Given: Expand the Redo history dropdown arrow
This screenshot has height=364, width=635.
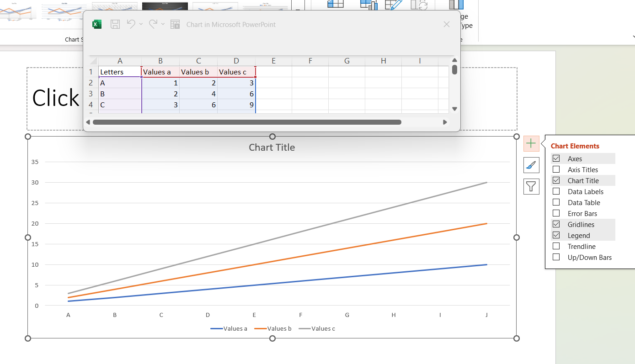Looking at the screenshot, I should pos(163,24).
